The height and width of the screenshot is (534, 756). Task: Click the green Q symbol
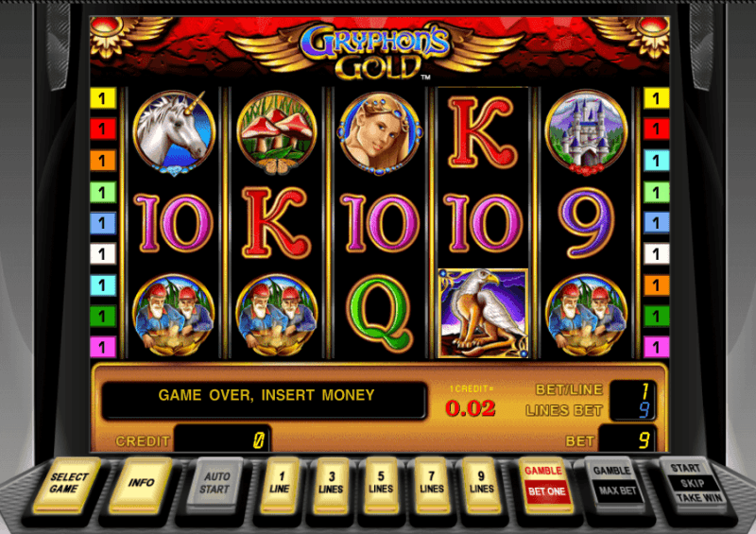[x=380, y=314]
